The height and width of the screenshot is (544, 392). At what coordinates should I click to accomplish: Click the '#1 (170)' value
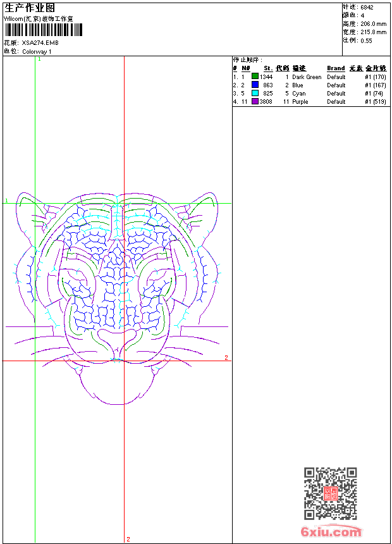tap(376, 77)
